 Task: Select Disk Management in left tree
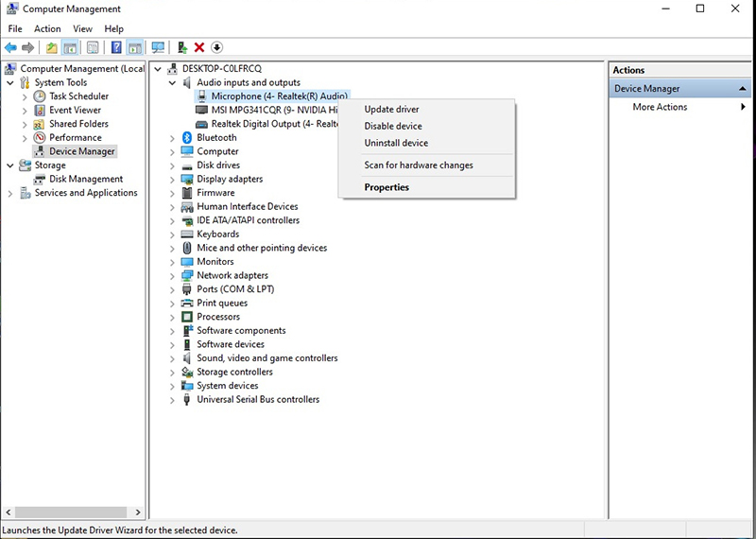tap(86, 179)
